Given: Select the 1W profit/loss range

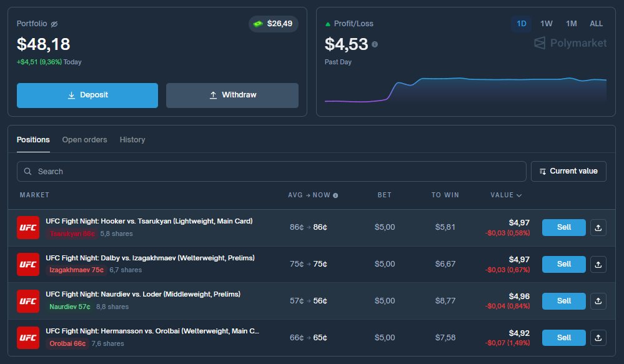Looking at the screenshot, I should [x=547, y=24].
